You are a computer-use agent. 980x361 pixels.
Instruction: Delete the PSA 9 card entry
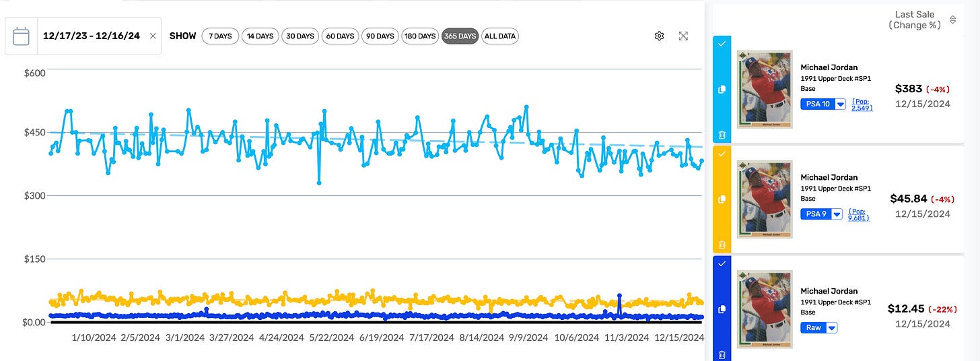(722, 245)
